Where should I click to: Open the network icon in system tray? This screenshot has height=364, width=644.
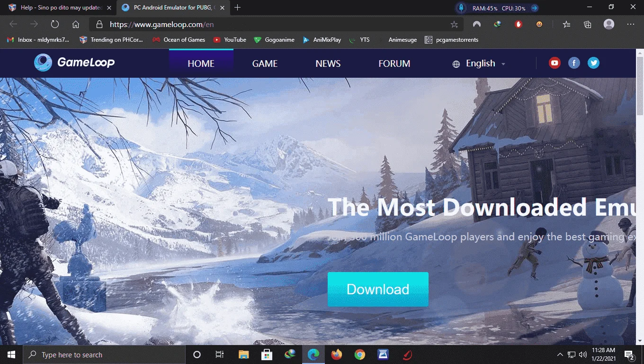(572, 355)
